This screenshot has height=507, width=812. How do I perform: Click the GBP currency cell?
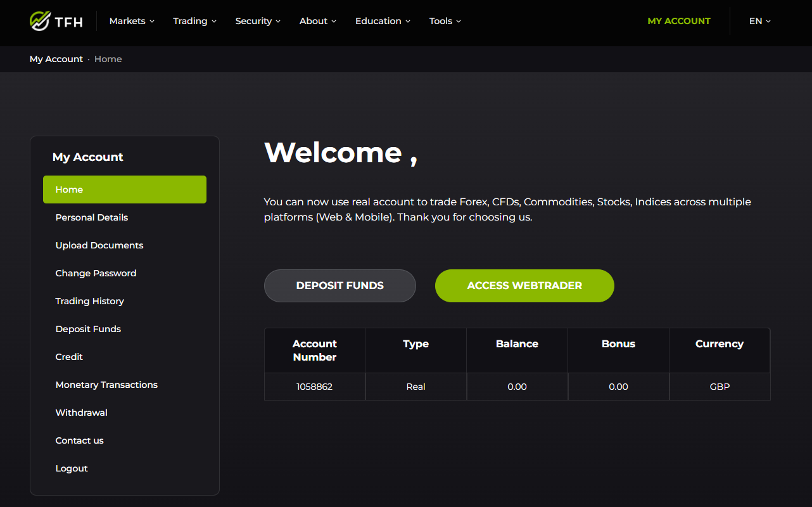(x=720, y=387)
